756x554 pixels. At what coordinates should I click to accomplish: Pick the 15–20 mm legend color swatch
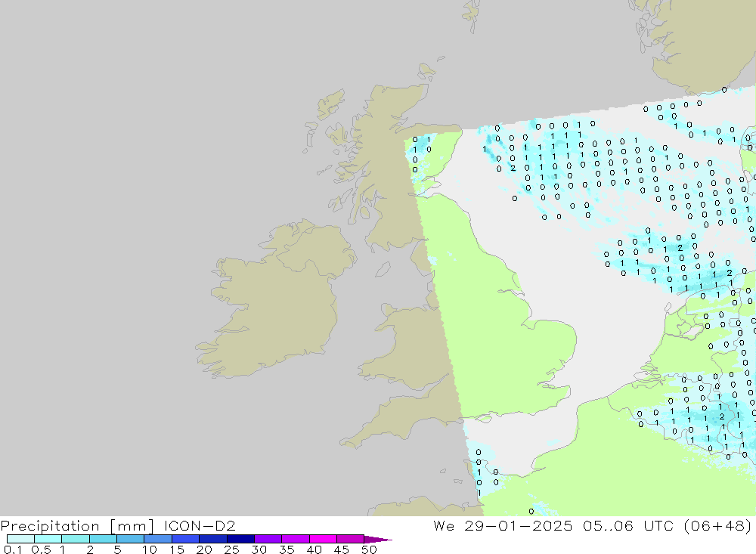point(186,539)
